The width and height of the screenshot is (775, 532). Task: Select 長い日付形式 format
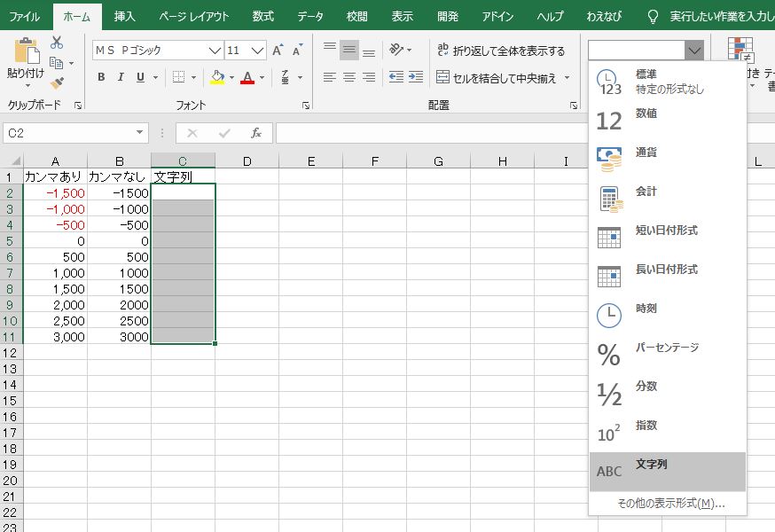[x=667, y=277]
